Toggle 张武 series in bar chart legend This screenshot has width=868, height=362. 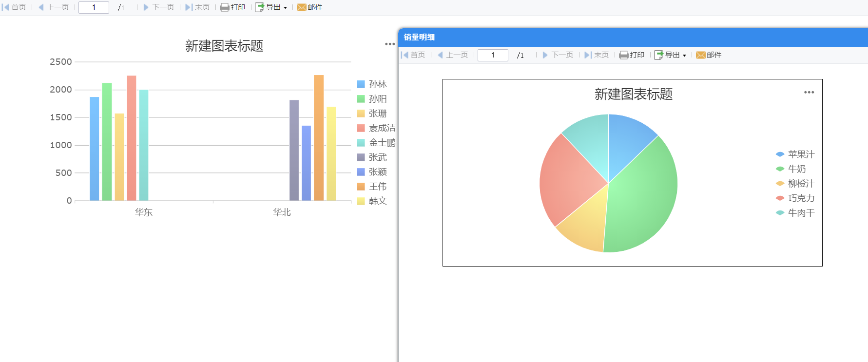coord(372,157)
